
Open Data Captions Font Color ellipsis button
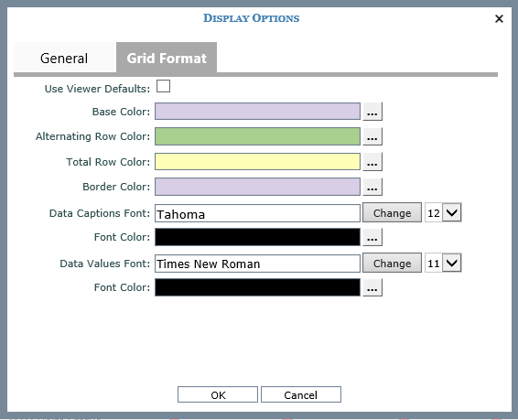pos(372,237)
